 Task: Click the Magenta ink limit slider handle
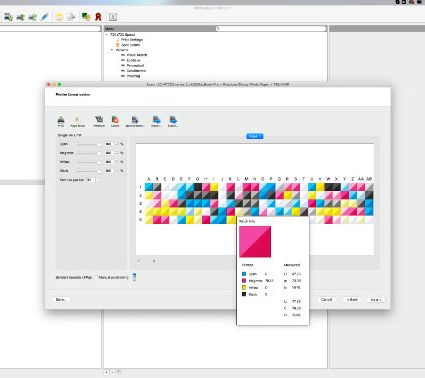(x=99, y=153)
